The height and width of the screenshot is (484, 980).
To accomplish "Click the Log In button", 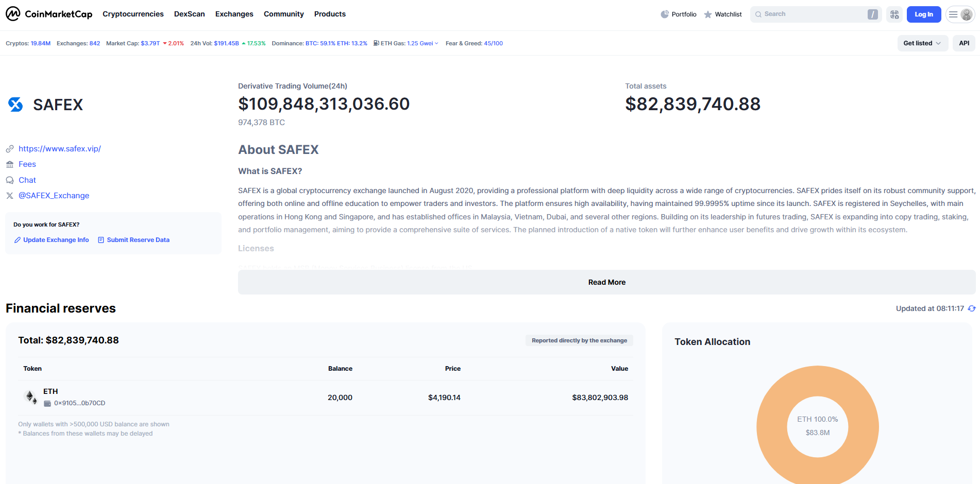I will click(x=924, y=14).
